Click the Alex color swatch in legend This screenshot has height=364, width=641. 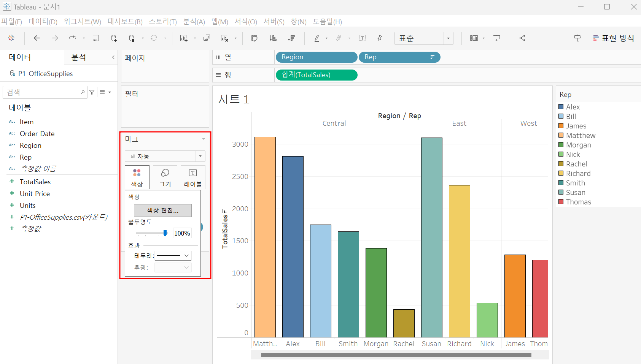561,107
